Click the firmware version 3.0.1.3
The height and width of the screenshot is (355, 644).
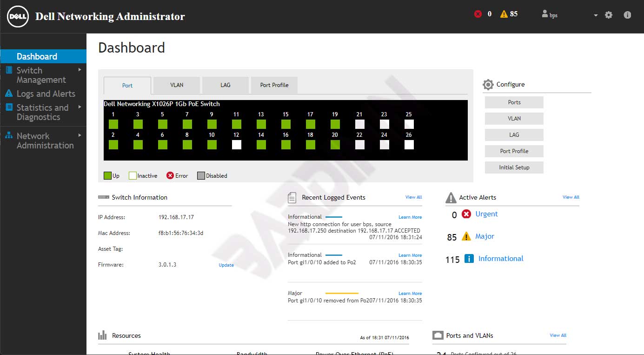pos(167,265)
